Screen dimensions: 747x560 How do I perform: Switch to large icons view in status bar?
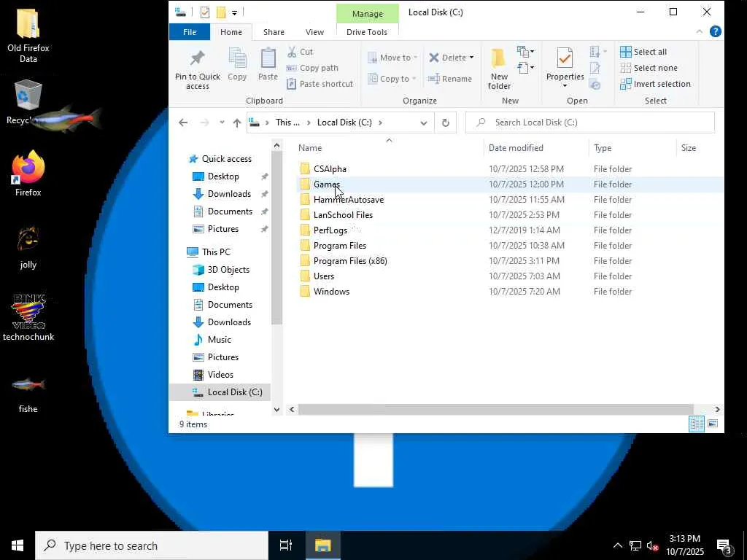pos(713,424)
